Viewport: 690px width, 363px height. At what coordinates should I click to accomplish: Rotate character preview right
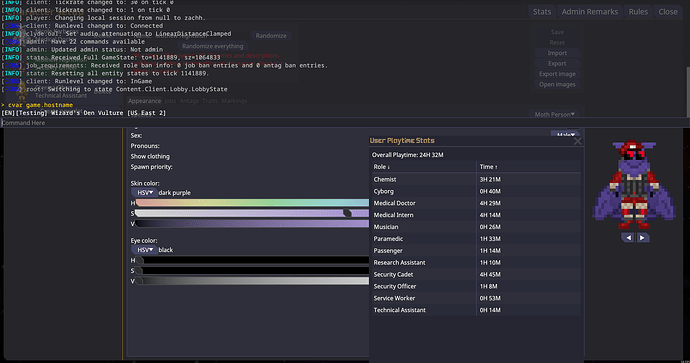click(642, 238)
